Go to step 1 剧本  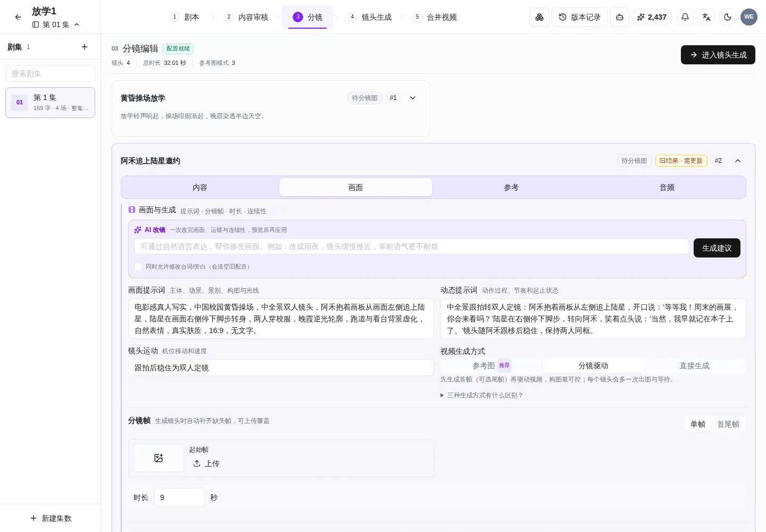[185, 17]
